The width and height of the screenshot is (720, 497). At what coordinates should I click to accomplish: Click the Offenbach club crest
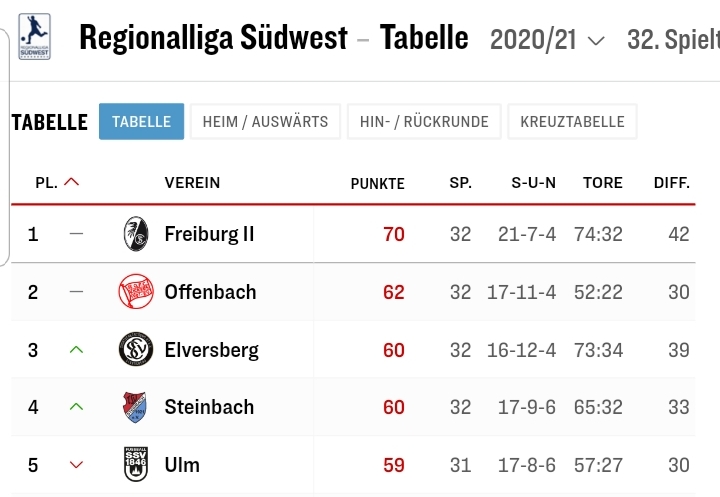[x=136, y=292]
